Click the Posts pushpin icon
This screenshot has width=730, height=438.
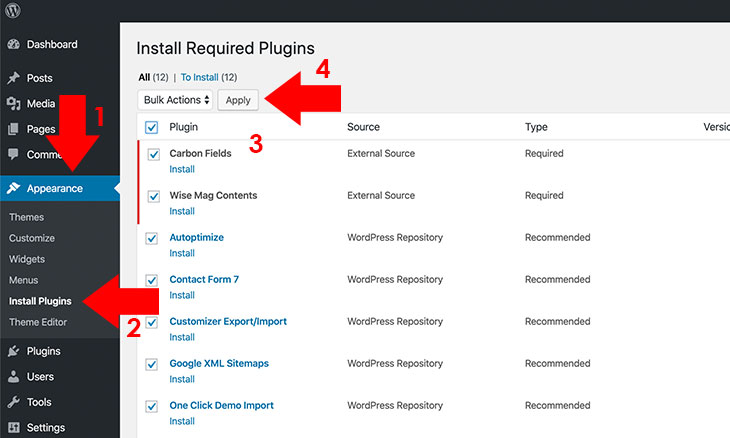tap(14, 78)
